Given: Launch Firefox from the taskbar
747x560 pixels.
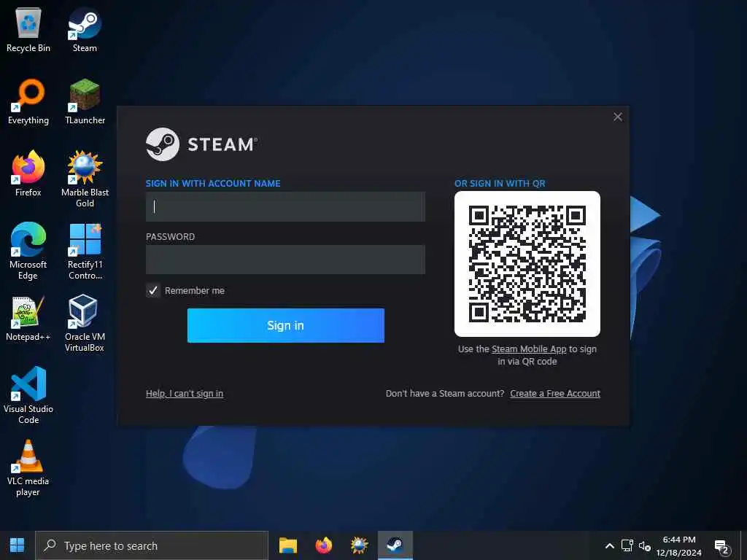Looking at the screenshot, I should (x=323, y=545).
